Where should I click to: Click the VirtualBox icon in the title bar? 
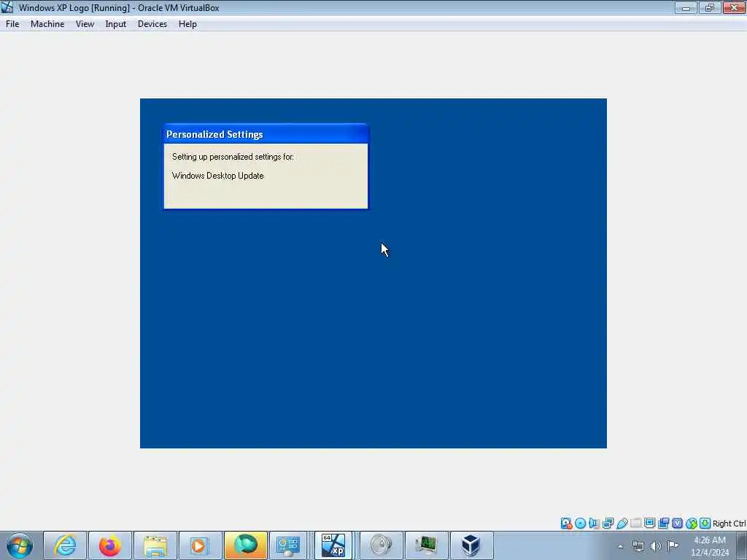[7, 7]
